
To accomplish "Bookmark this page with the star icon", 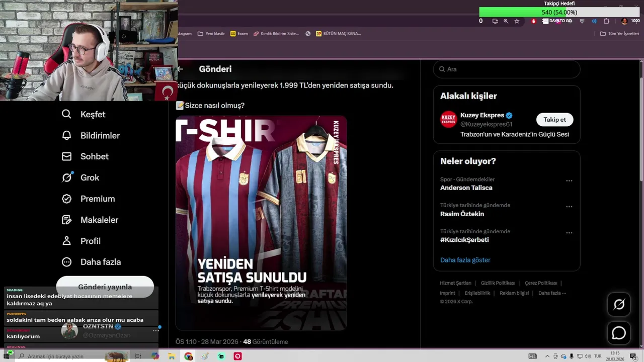I will point(517,21).
